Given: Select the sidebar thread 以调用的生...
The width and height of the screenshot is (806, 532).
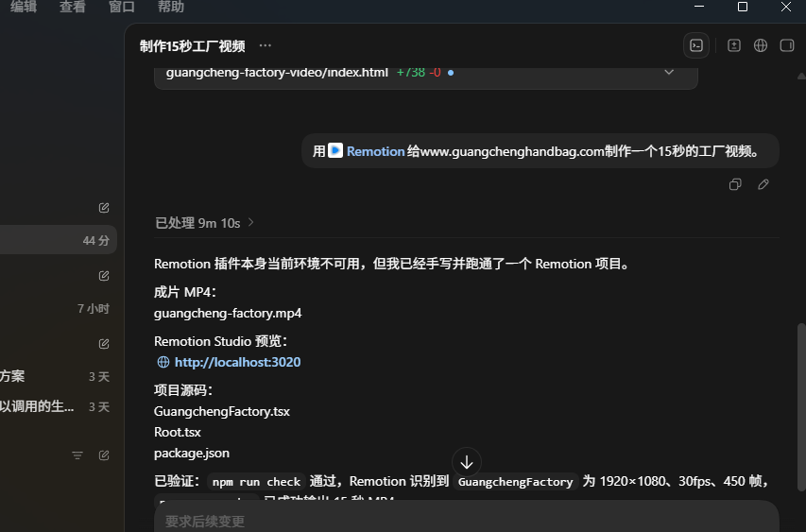Looking at the screenshot, I should 59,406.
